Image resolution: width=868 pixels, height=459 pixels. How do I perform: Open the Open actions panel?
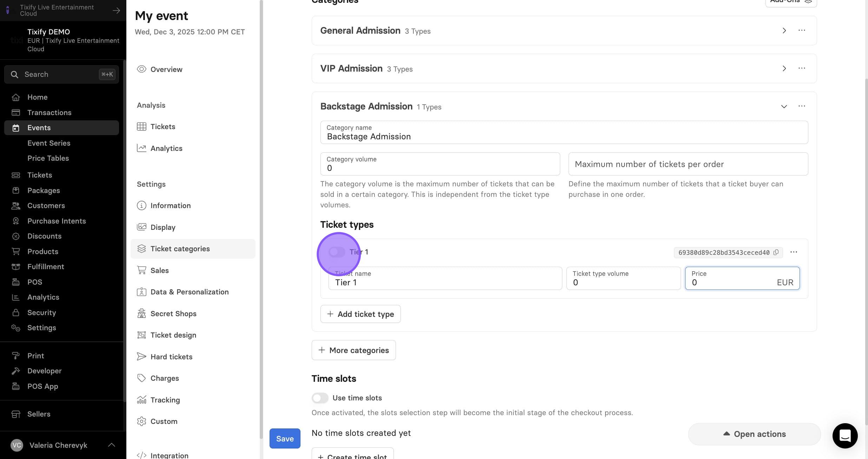(754, 434)
